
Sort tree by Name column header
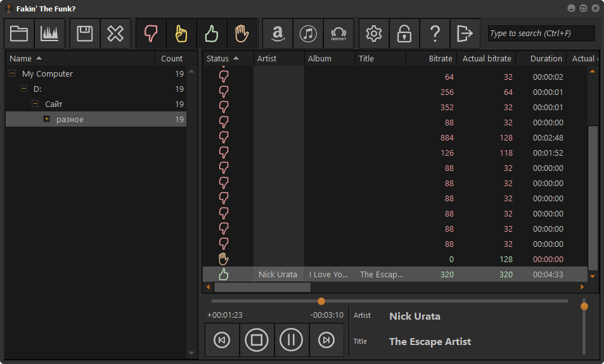pyautogui.click(x=80, y=58)
